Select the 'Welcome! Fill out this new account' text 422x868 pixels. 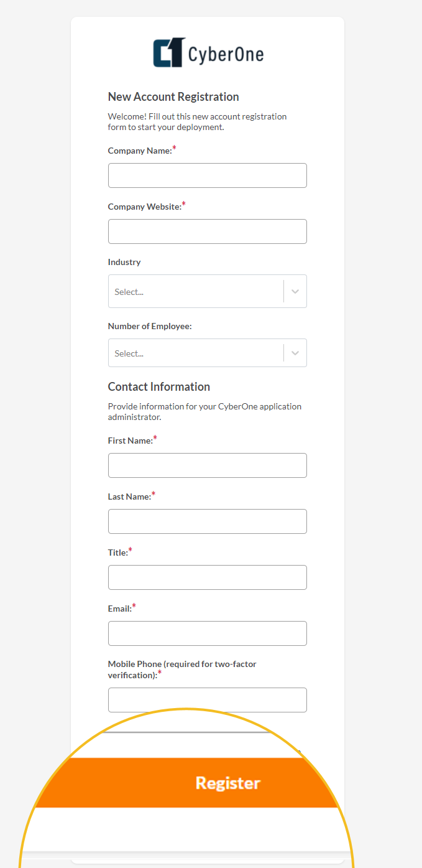[x=198, y=121]
